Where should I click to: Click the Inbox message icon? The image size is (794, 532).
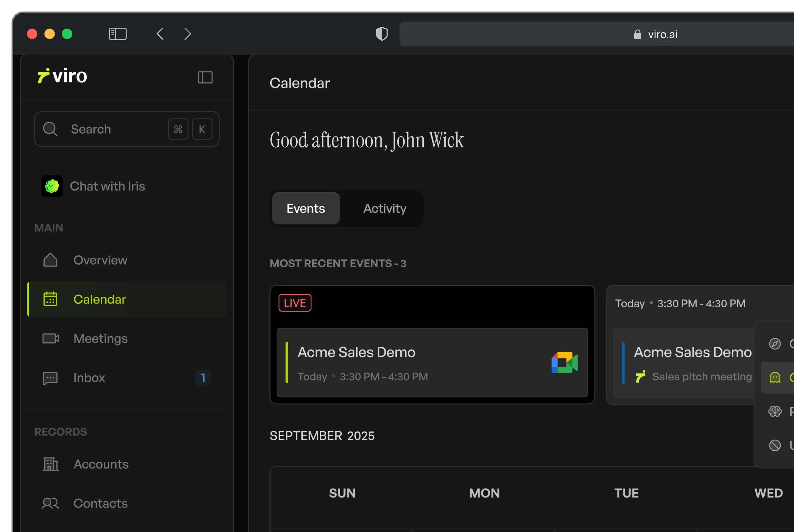click(50, 378)
